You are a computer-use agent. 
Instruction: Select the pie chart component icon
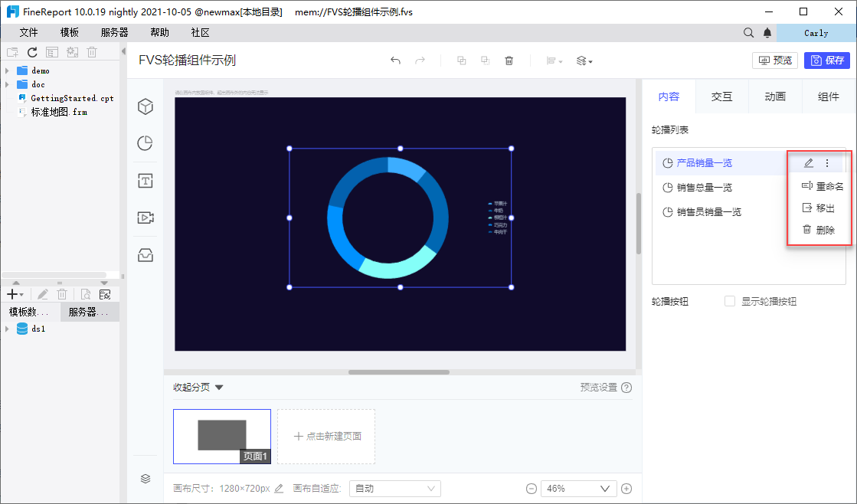[146, 143]
